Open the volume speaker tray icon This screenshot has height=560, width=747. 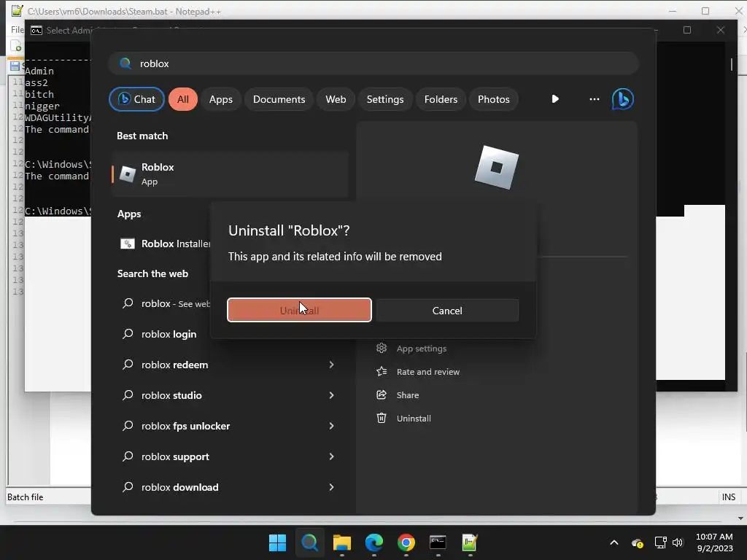tap(678, 542)
